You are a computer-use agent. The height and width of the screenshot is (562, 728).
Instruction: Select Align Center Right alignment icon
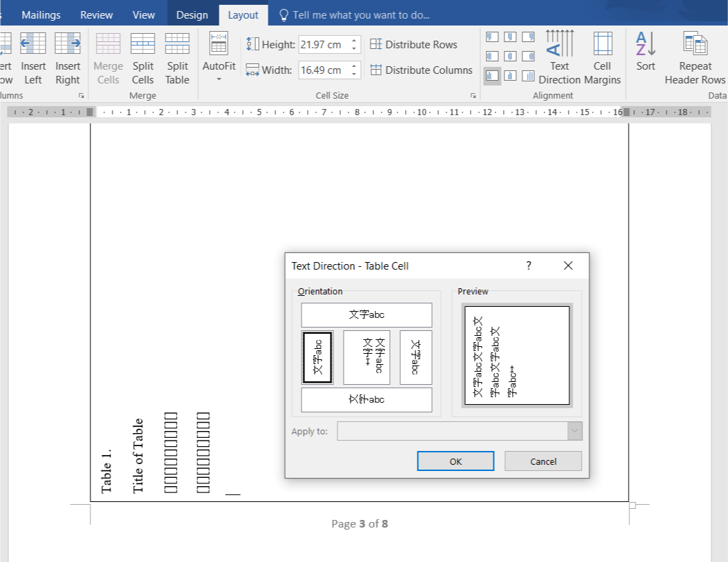(529, 56)
